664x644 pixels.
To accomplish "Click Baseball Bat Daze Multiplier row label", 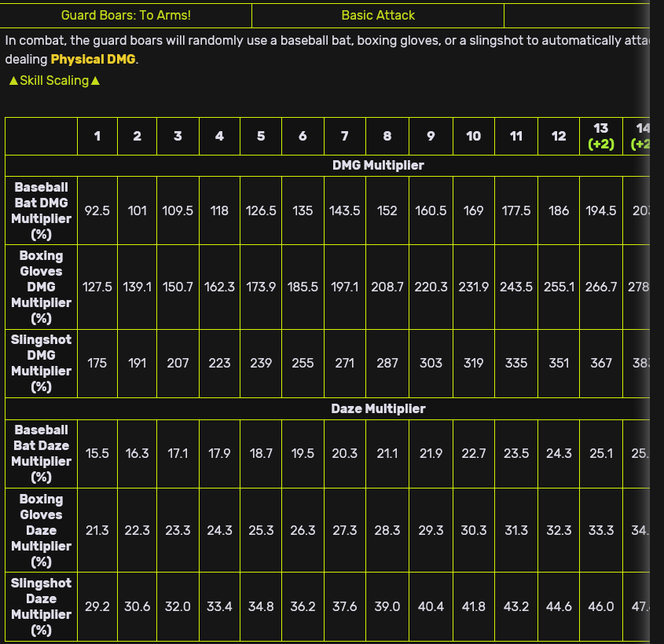I will (41, 454).
